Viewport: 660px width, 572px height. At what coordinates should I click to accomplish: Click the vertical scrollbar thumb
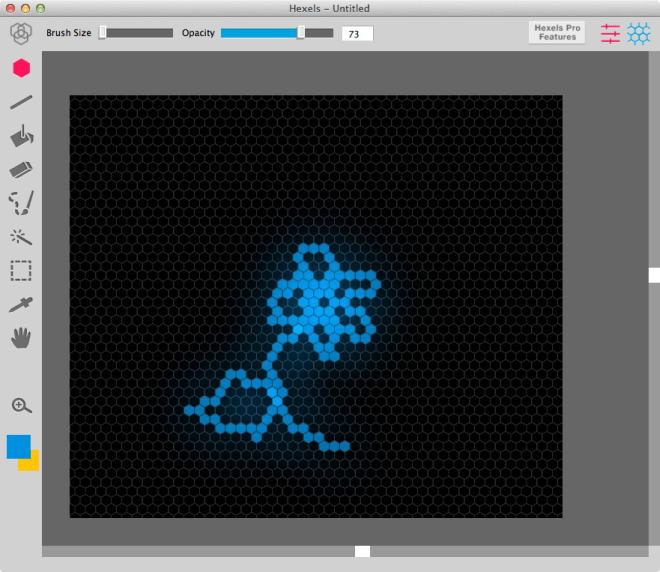point(654,275)
